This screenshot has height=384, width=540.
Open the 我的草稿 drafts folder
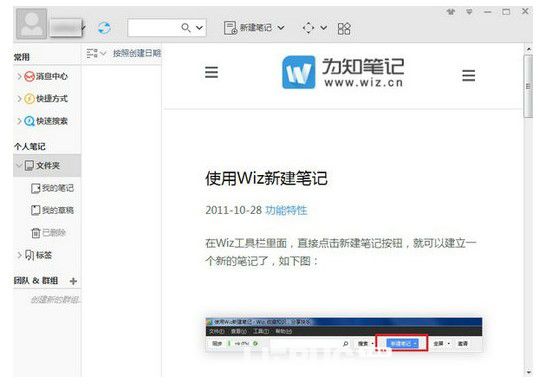point(58,210)
